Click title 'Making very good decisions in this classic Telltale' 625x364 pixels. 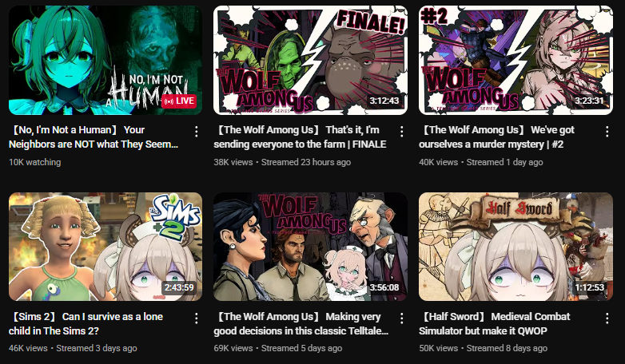point(301,323)
